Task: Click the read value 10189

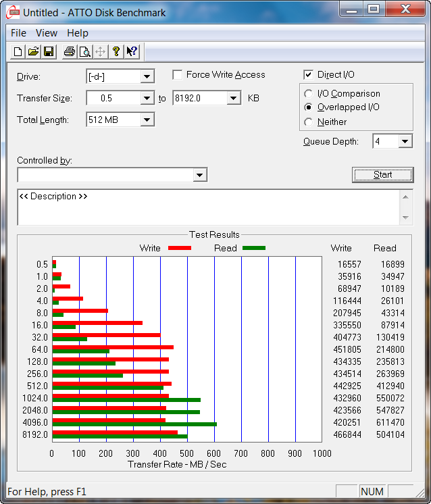Action: coord(392,288)
